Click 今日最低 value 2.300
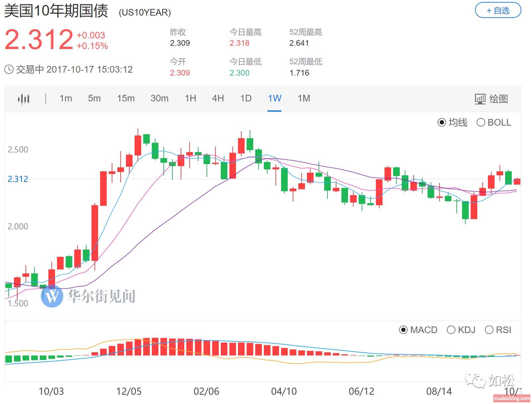This screenshot has width=532, height=404. click(x=239, y=73)
